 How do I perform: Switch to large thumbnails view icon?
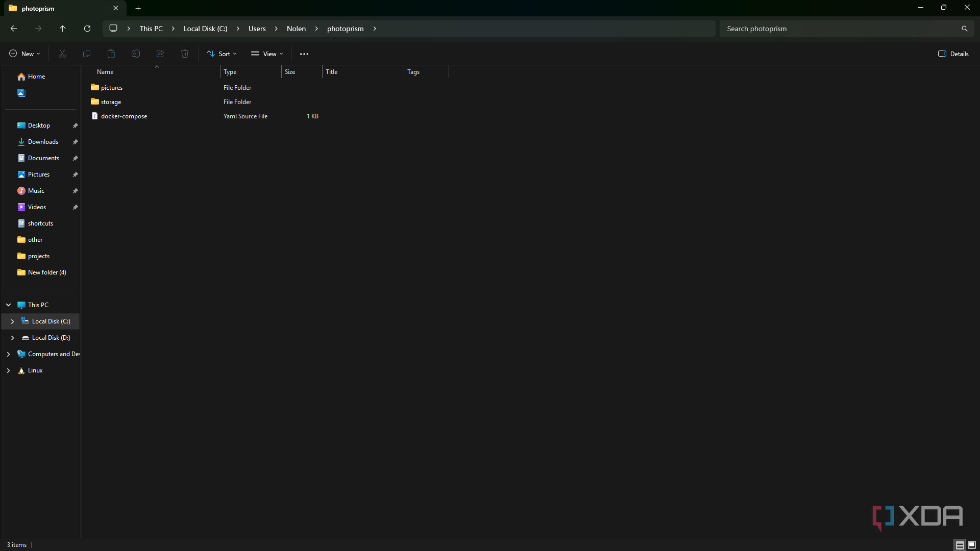(x=972, y=545)
